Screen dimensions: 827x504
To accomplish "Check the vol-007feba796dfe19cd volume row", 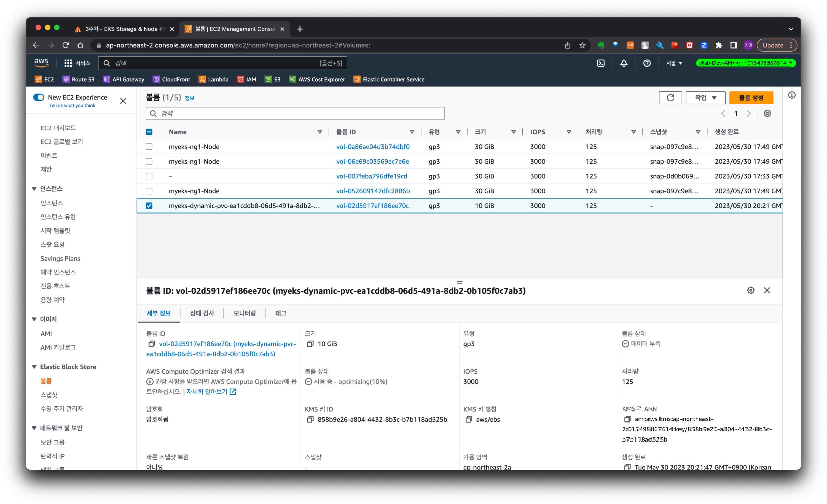I will (x=149, y=176).
